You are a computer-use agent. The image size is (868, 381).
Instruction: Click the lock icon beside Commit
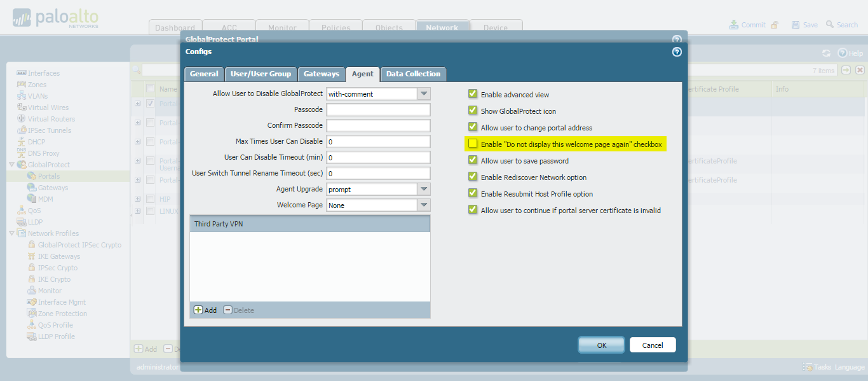click(774, 25)
